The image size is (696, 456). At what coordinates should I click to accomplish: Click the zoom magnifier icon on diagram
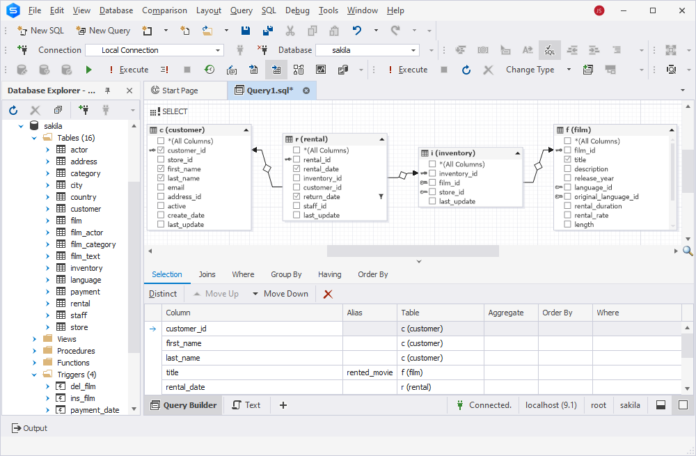[688, 251]
